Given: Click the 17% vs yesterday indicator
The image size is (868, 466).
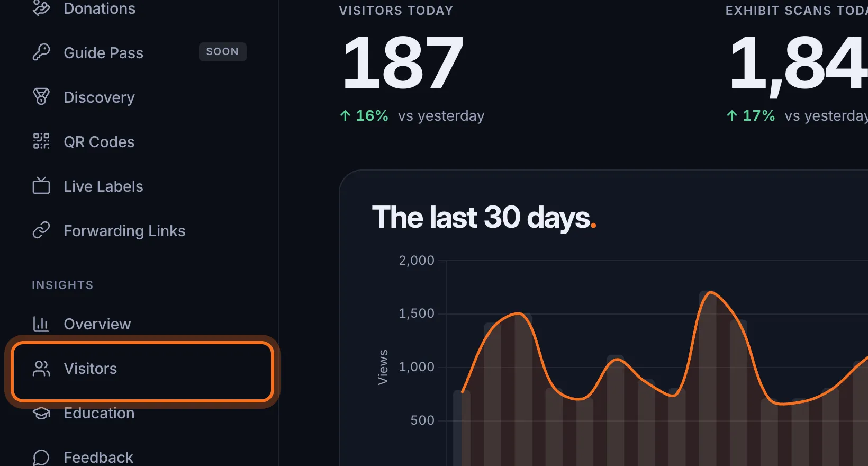Looking at the screenshot, I should pos(797,115).
